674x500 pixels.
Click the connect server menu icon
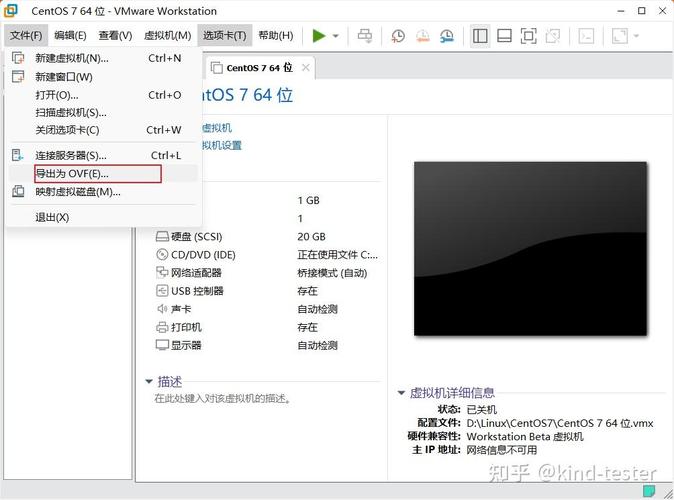pos(18,155)
